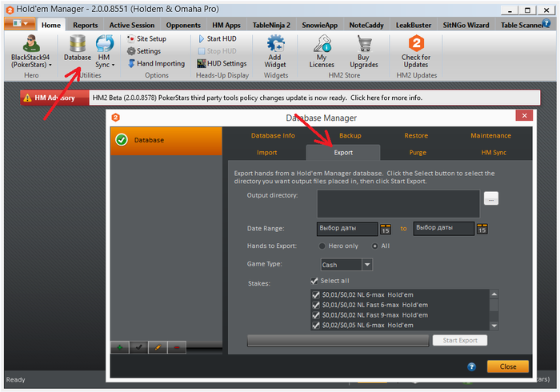
Task: Click the start date range field
Action: point(347,229)
